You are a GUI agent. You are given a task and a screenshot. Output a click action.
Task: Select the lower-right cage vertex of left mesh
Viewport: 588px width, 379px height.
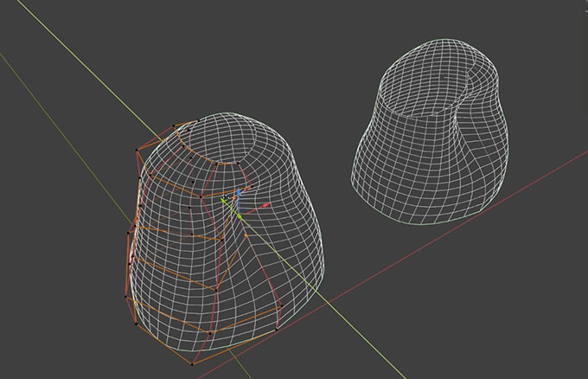click(x=275, y=330)
